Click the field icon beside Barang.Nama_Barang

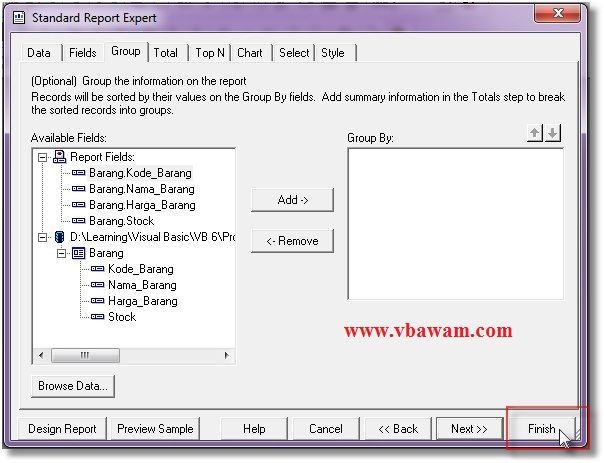pos(79,189)
